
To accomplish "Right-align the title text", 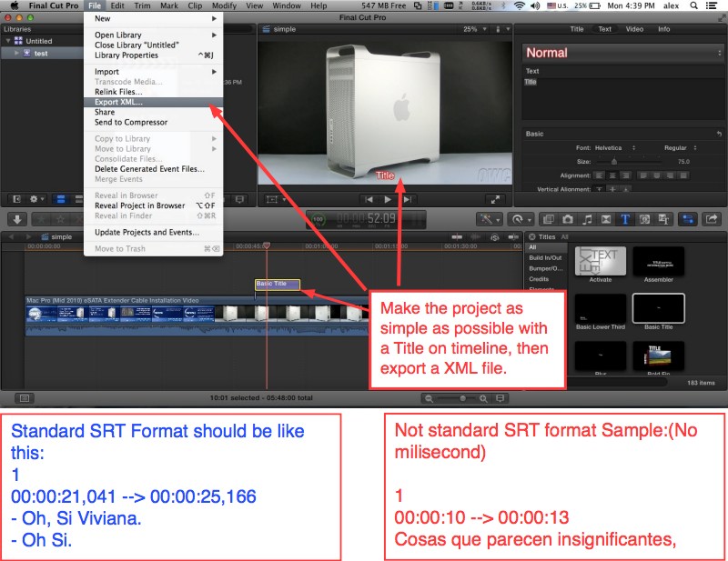I will tap(626, 175).
